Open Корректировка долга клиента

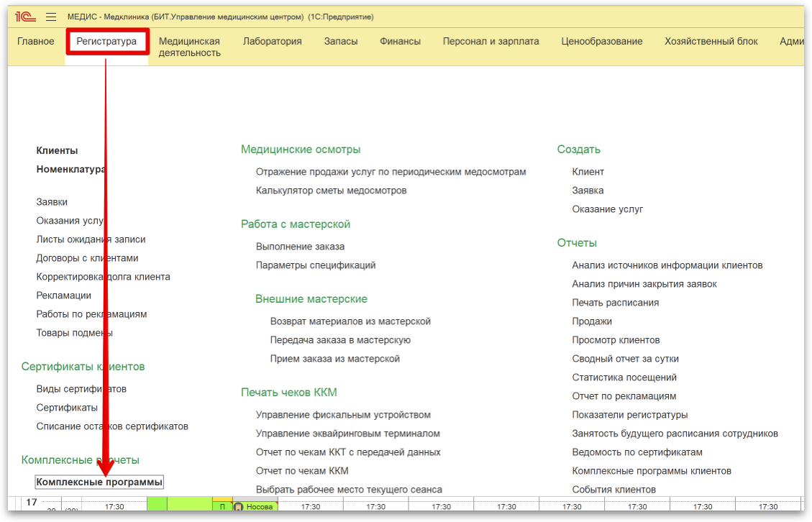tap(103, 277)
